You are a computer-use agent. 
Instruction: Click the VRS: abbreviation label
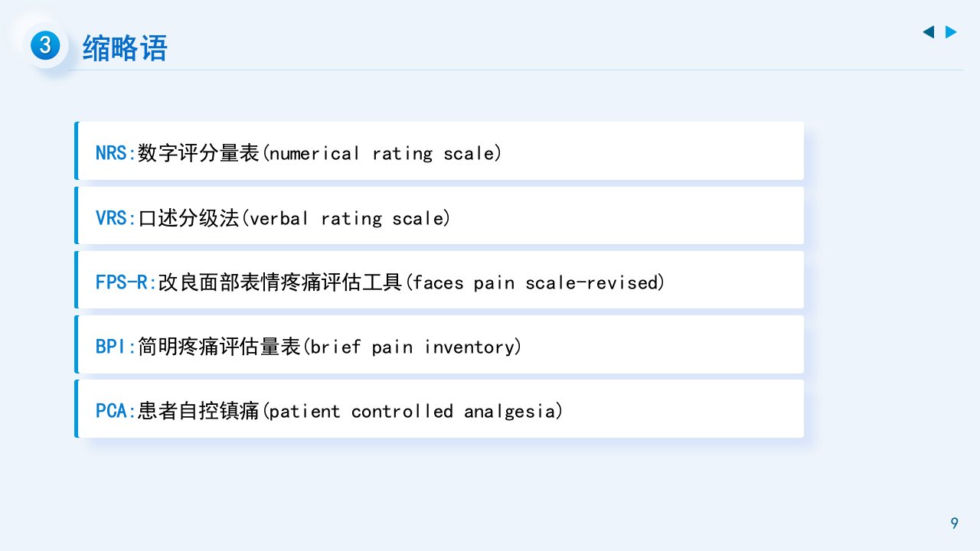tap(116, 218)
